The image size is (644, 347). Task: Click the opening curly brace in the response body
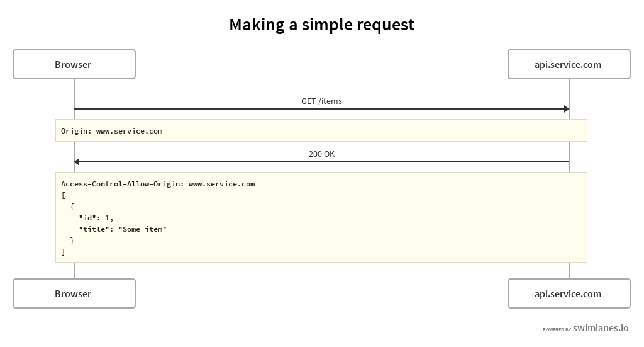(x=72, y=207)
